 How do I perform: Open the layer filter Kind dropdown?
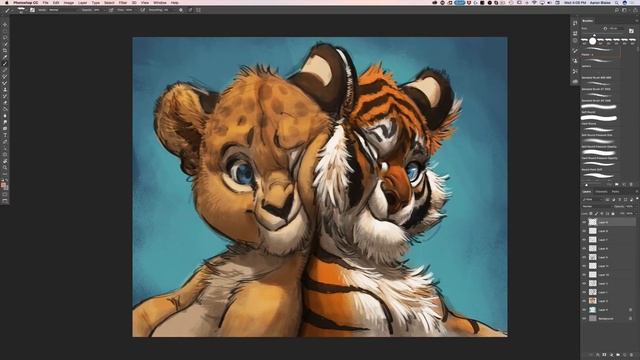point(593,200)
